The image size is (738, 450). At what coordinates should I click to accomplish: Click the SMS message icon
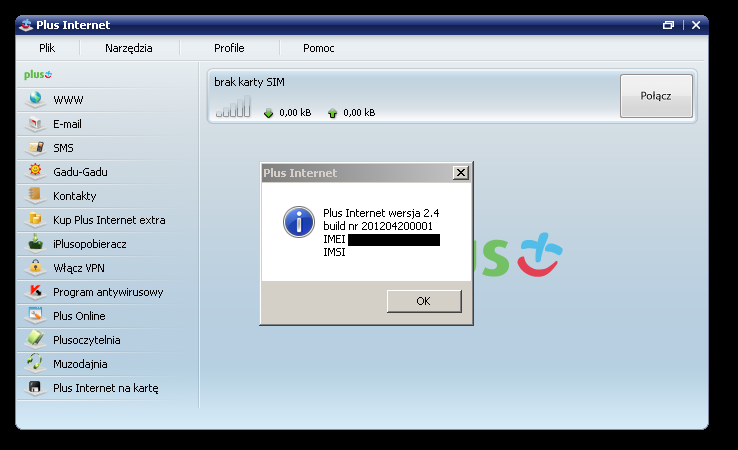(35, 147)
